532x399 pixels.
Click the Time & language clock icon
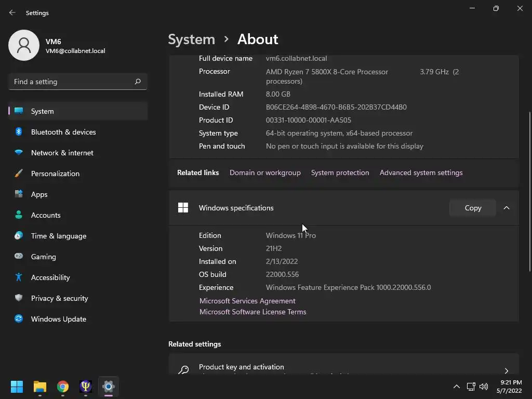click(x=19, y=235)
